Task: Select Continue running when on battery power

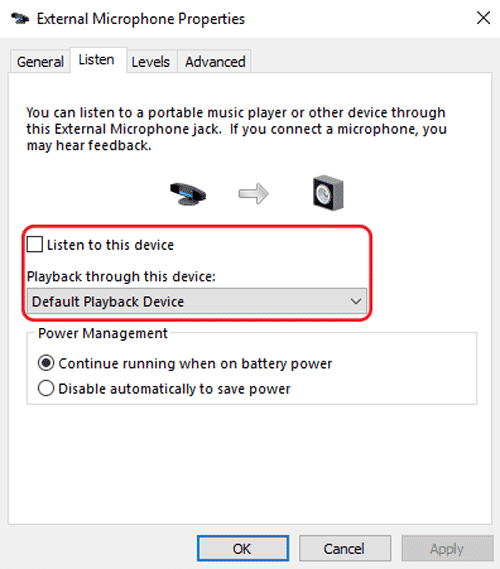Action: tap(46, 363)
